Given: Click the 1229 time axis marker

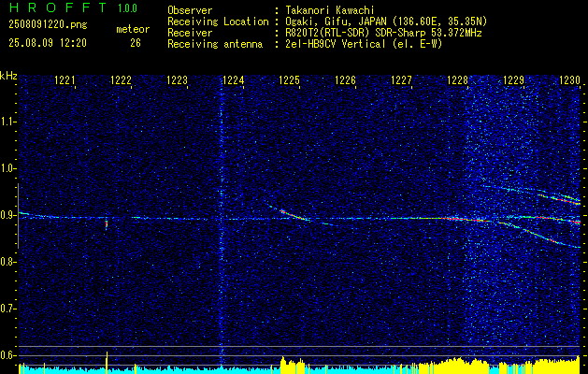Looking at the screenshot, I should [x=514, y=79].
